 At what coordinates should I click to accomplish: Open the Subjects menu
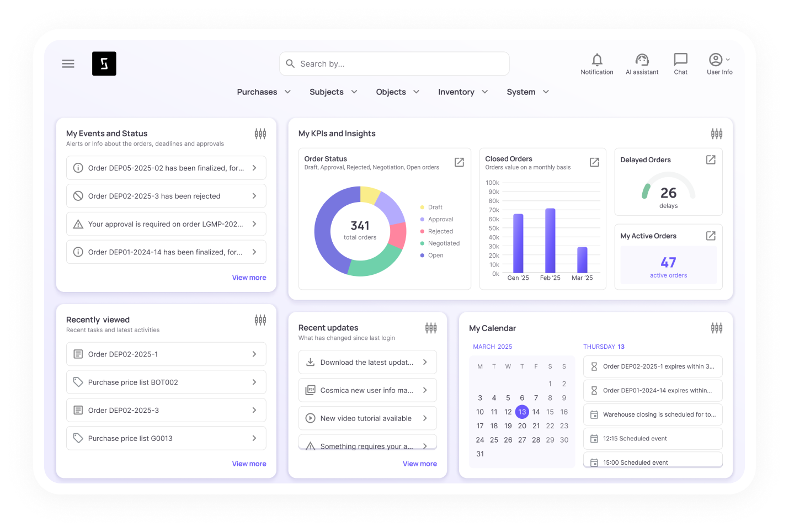click(333, 92)
